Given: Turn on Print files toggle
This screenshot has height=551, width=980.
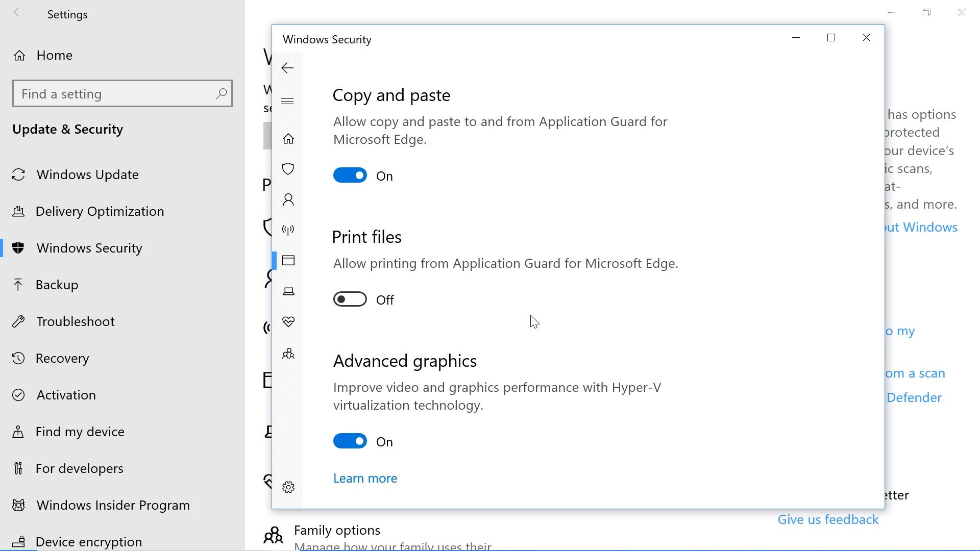Looking at the screenshot, I should tap(350, 299).
